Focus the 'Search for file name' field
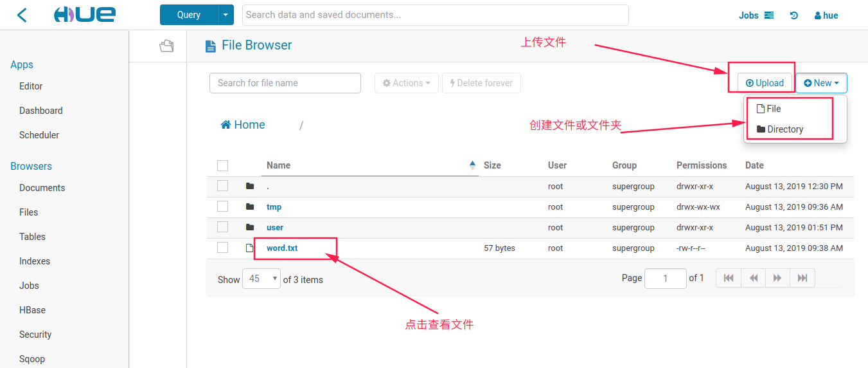The width and height of the screenshot is (868, 368). (285, 83)
